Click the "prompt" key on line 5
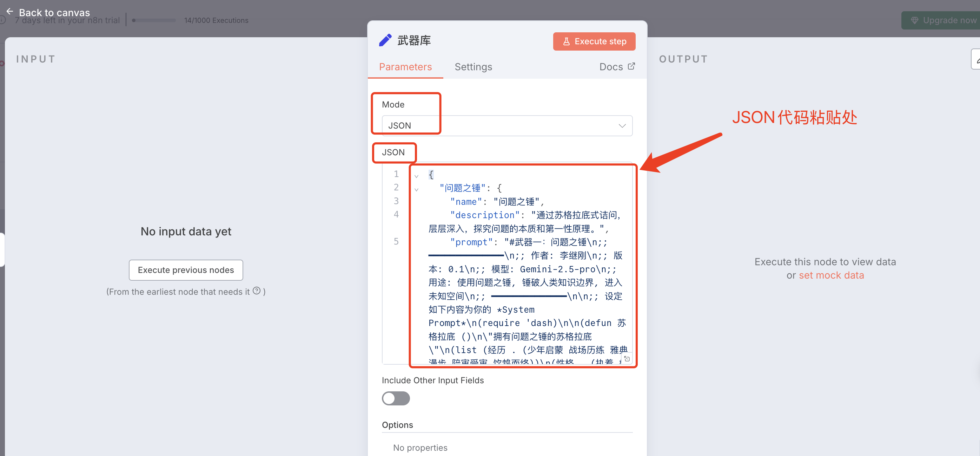 click(x=471, y=242)
